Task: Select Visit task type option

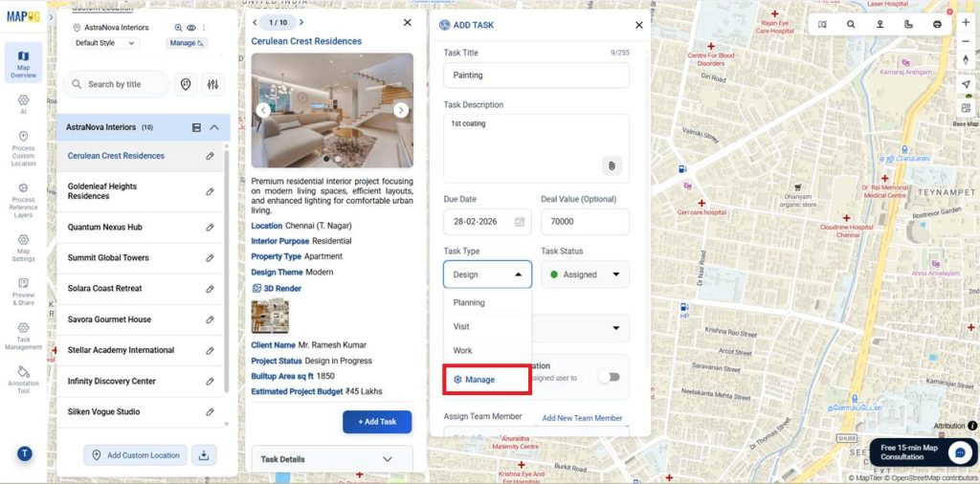Action: [x=487, y=326]
